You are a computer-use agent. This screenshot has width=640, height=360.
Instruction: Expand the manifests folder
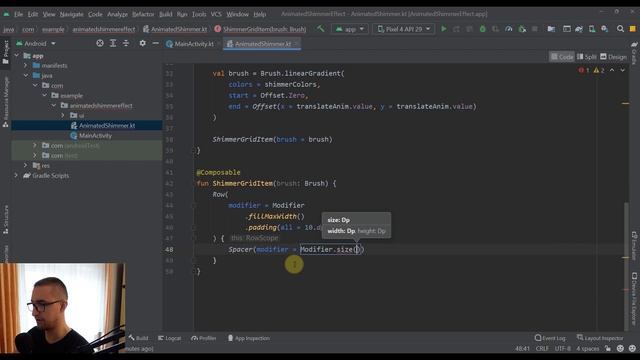click(26, 65)
